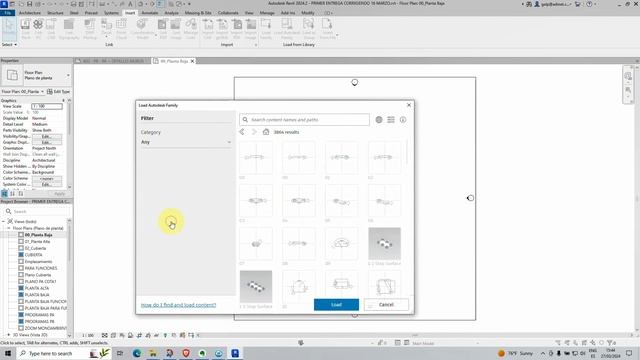Click the ZOOM MONOAMBIENTE view box icon
Viewport: 640px width, 360px height.
[x=21, y=328]
